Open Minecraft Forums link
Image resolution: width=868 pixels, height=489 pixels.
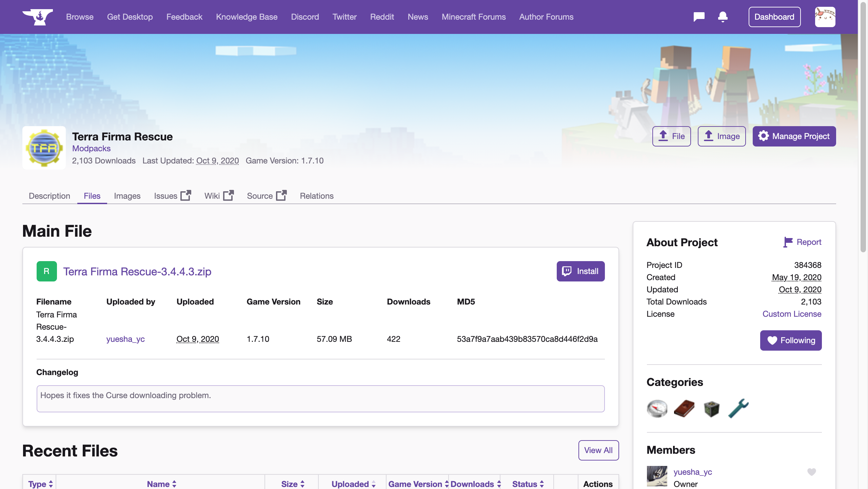point(474,17)
